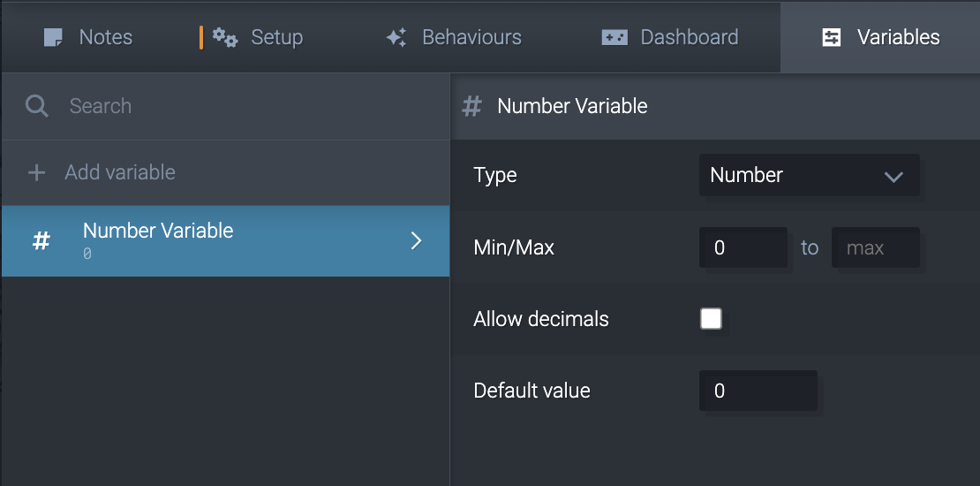The width and height of the screenshot is (980, 486).
Task: Click the plus icon beside Add variable
Action: [x=36, y=172]
